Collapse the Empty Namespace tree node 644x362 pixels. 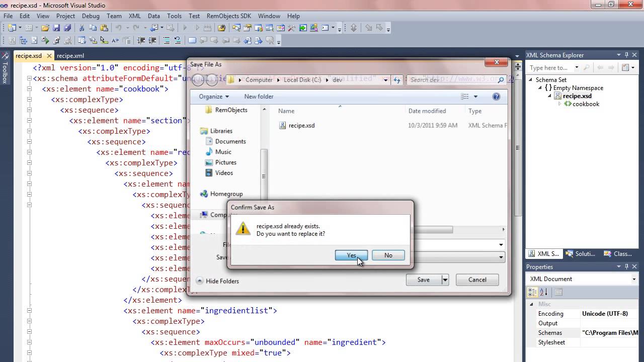click(x=541, y=87)
